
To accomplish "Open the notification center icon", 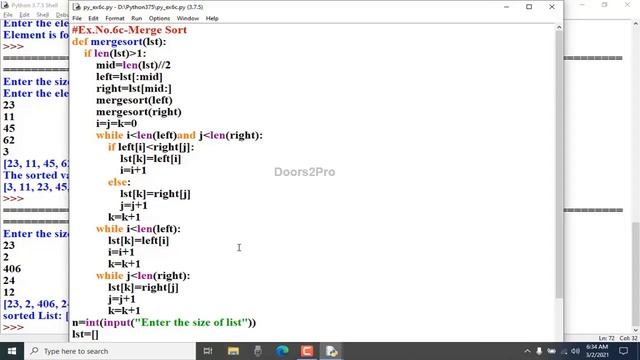I will (x=623, y=351).
